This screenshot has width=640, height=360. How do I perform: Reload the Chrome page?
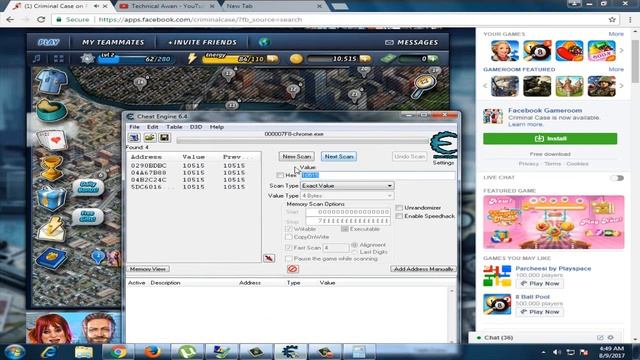pos(41,20)
